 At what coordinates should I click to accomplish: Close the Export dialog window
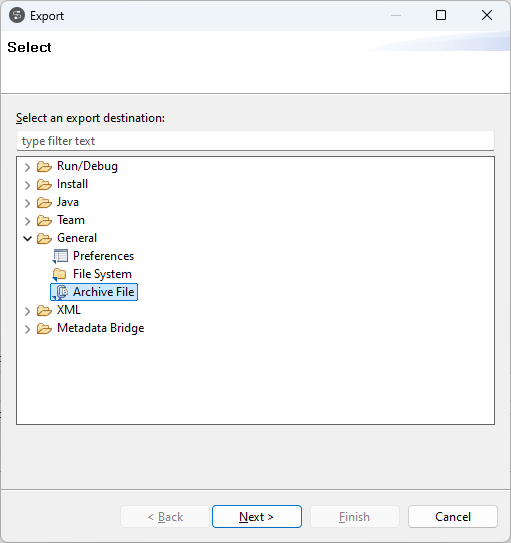[x=487, y=15]
